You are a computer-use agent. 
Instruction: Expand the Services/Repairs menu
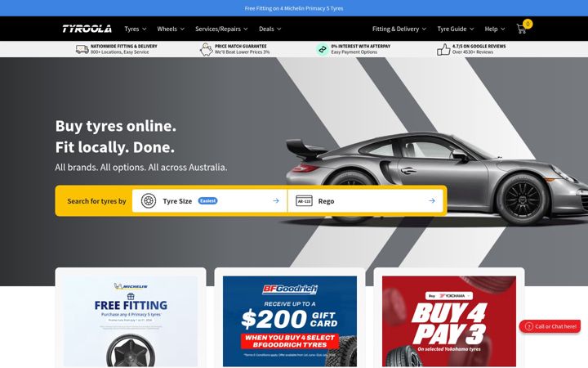(x=221, y=29)
